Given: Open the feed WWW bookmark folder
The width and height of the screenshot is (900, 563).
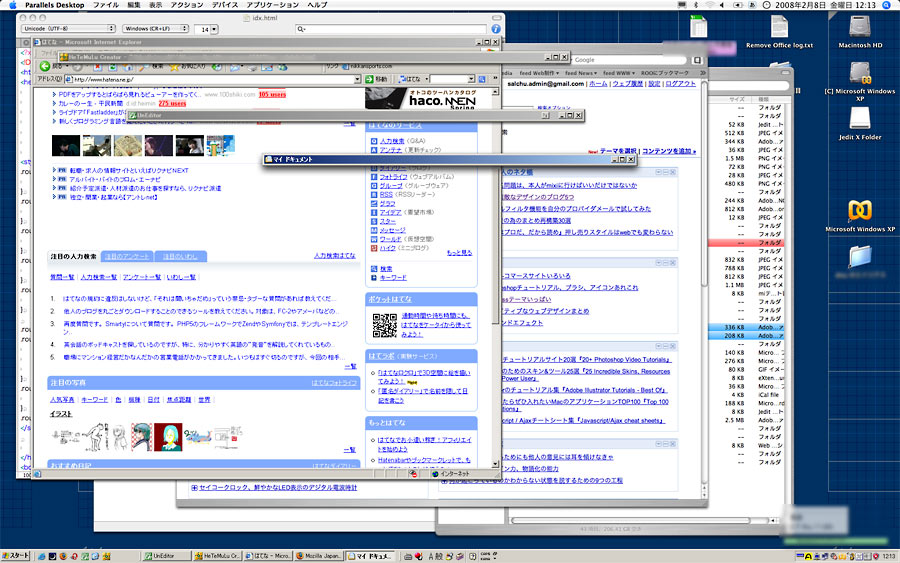Looking at the screenshot, I should (x=619, y=73).
